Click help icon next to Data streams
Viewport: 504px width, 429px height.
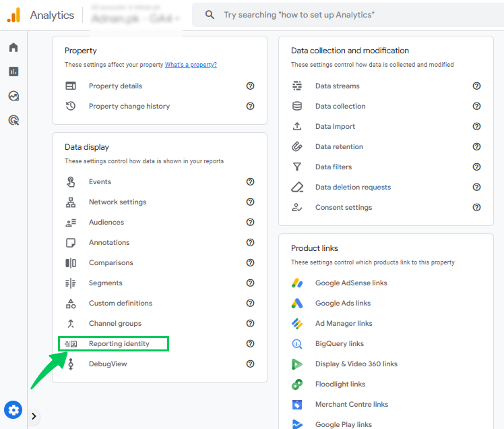[x=476, y=86]
